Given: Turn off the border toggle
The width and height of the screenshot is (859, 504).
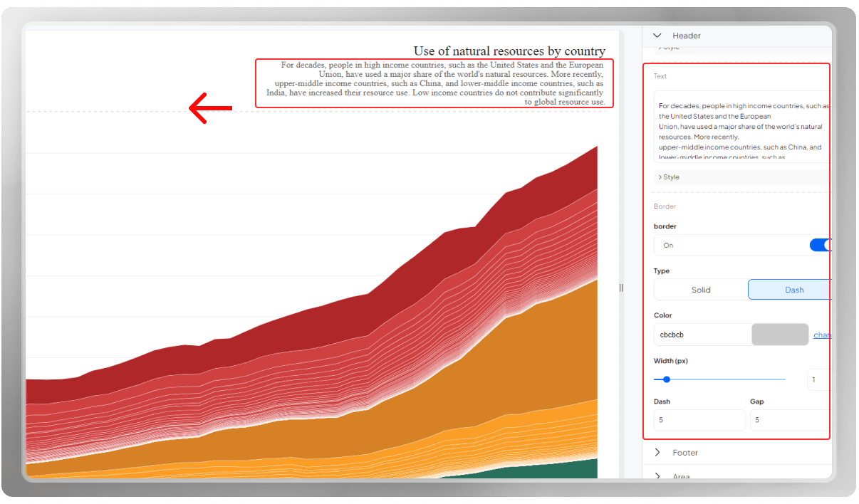Looking at the screenshot, I should 821,245.
